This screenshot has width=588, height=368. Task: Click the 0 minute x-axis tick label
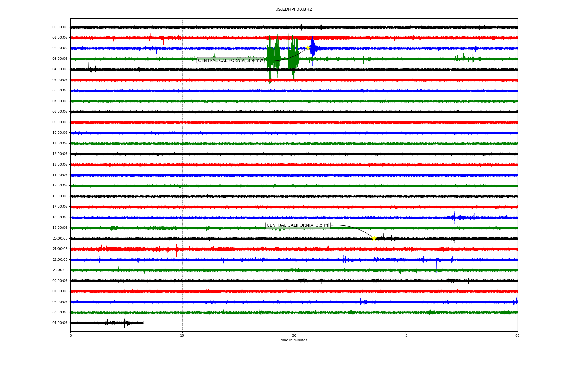(71, 335)
